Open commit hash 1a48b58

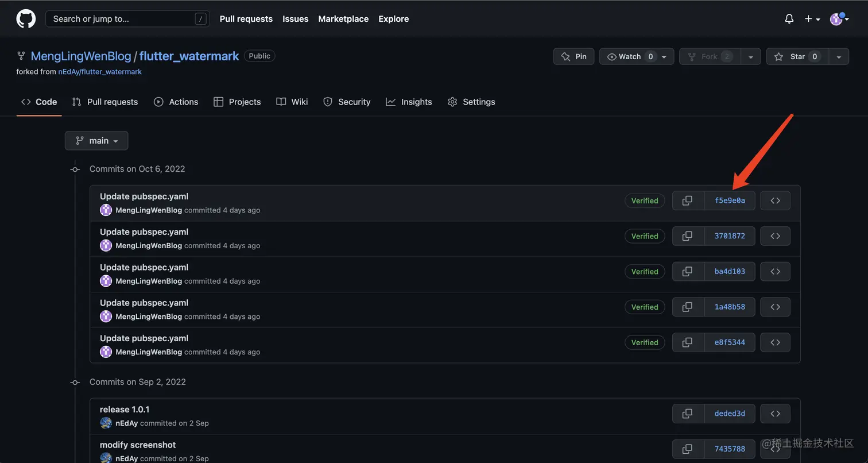[730, 307]
